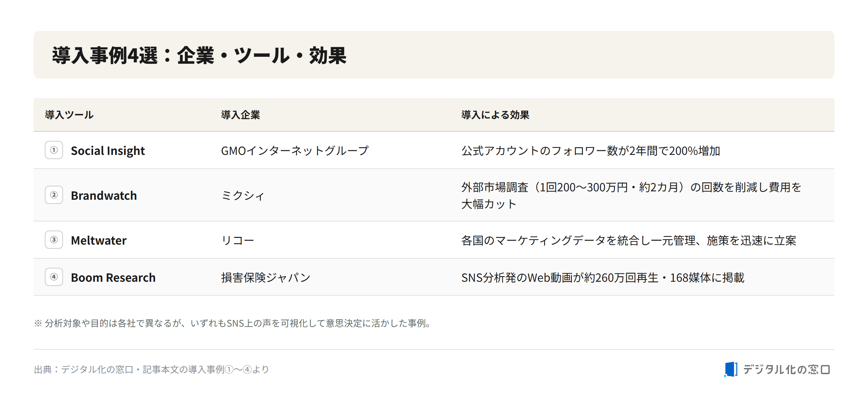Click the 導入による効果 column header
868x410 pixels.
click(495, 115)
